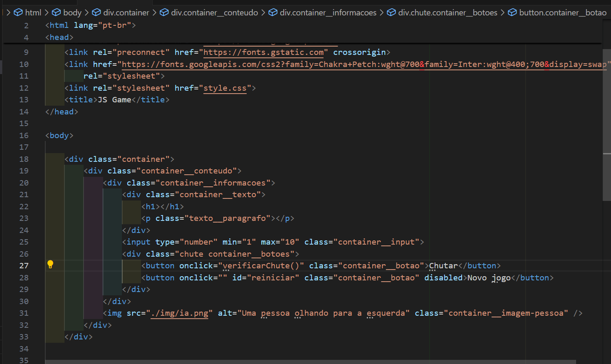Click line number 27 in gutter

coord(24,266)
